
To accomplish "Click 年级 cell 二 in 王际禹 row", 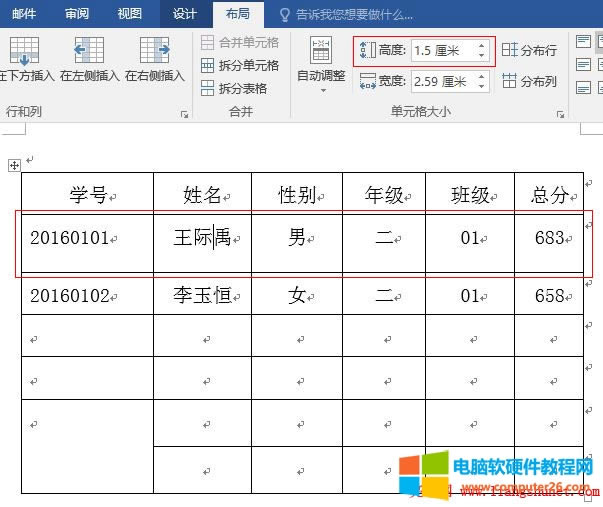I will (384, 243).
